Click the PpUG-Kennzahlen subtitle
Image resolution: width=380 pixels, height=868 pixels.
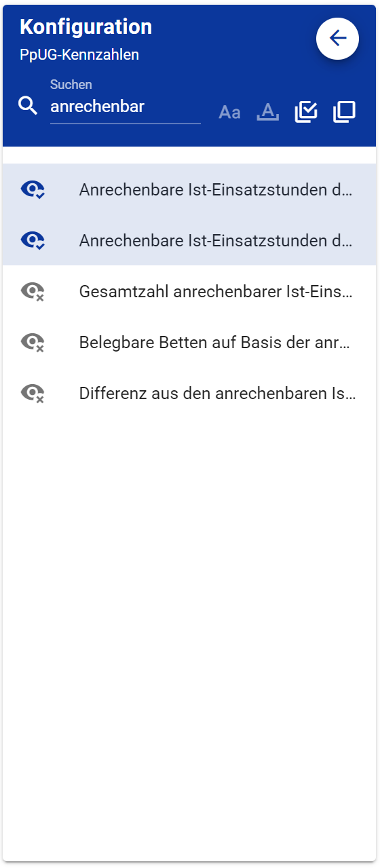click(79, 55)
